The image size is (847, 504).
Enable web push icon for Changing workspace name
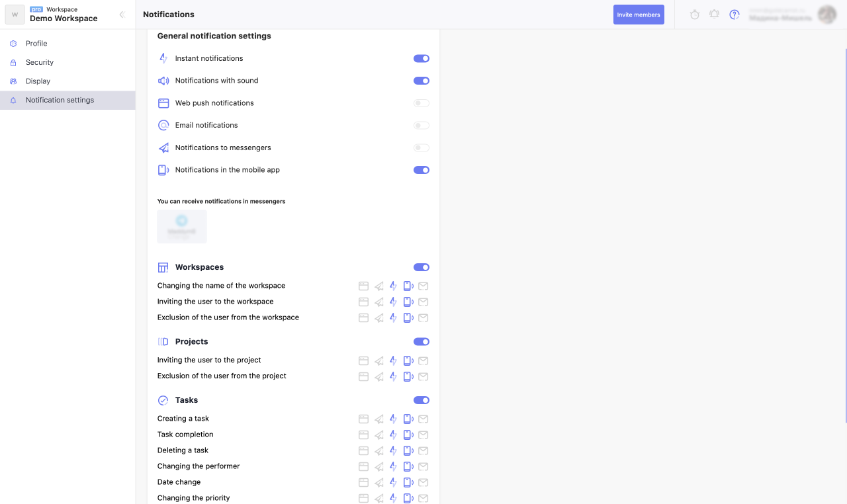pyautogui.click(x=363, y=286)
